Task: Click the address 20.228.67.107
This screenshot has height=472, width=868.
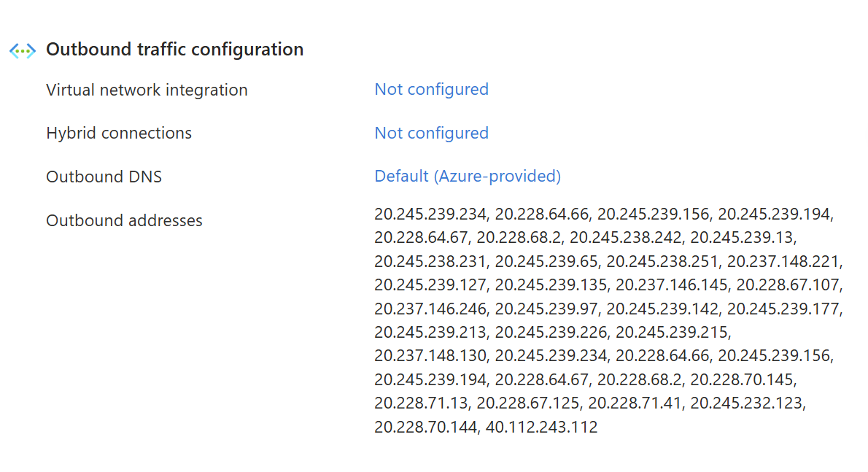Action: pos(788,285)
